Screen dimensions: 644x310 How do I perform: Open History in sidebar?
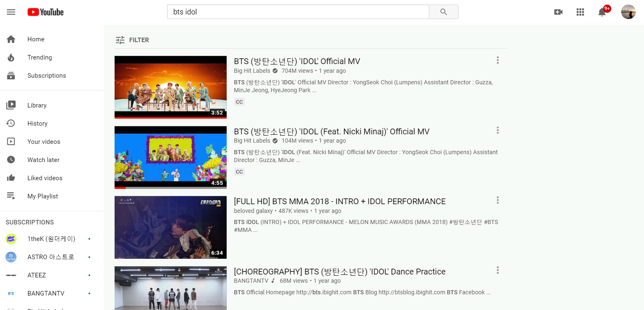[x=52, y=124]
